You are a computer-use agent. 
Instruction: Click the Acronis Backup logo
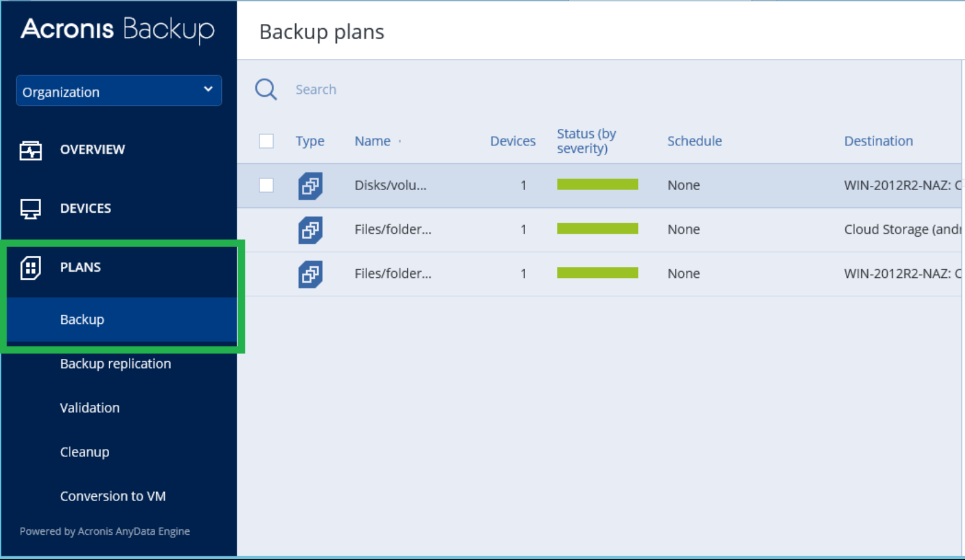pos(118,29)
